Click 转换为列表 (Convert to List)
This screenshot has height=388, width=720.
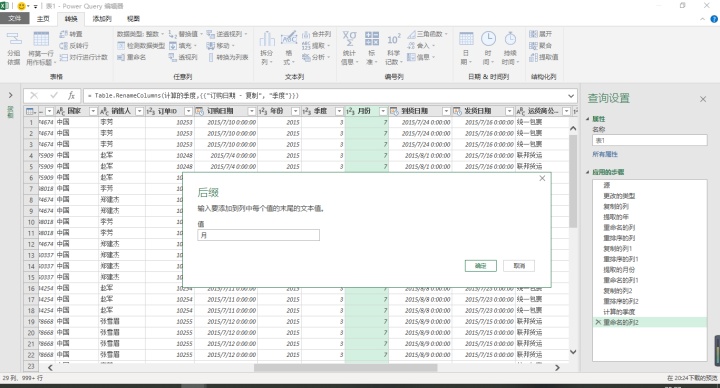coord(228,57)
